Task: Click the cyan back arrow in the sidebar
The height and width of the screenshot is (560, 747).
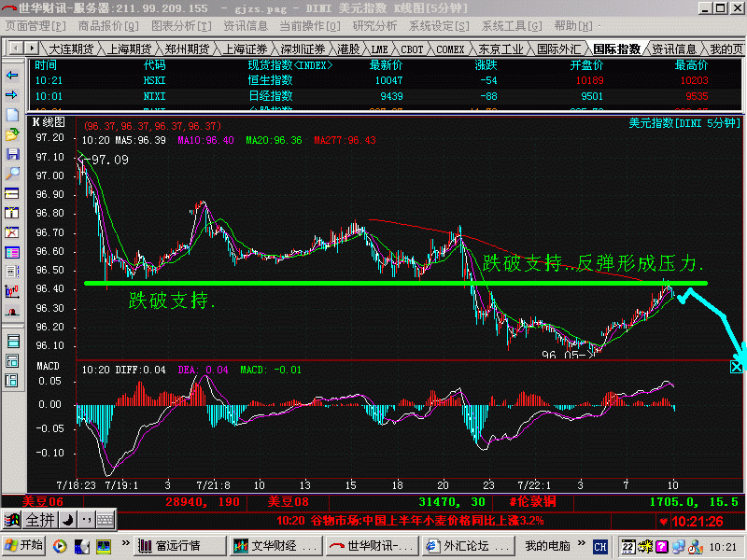Action: 12,76
